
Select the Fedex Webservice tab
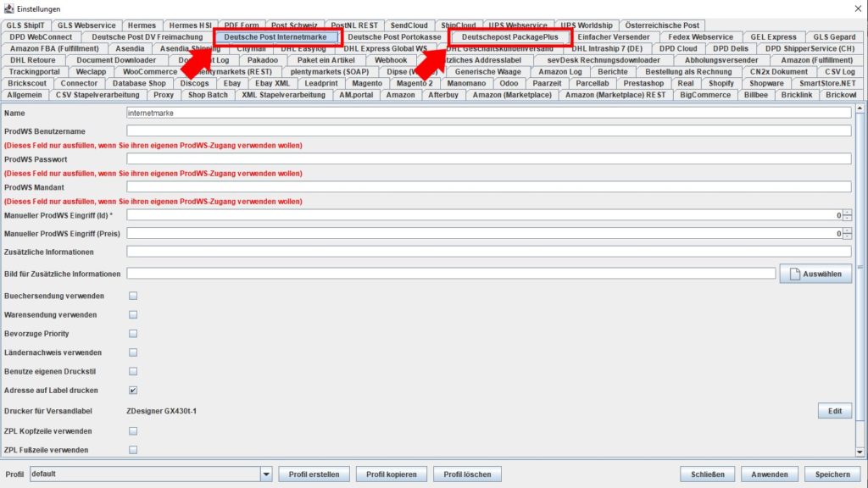coord(700,37)
